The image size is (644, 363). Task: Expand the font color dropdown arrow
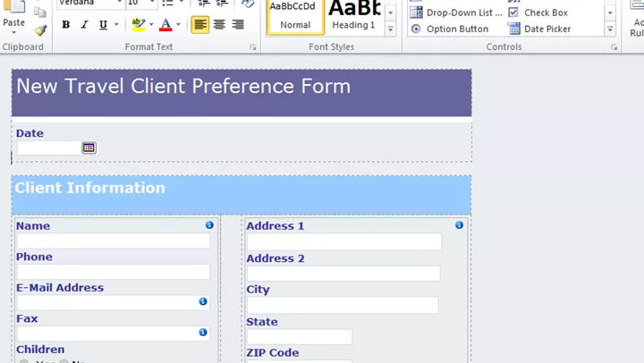pos(179,25)
